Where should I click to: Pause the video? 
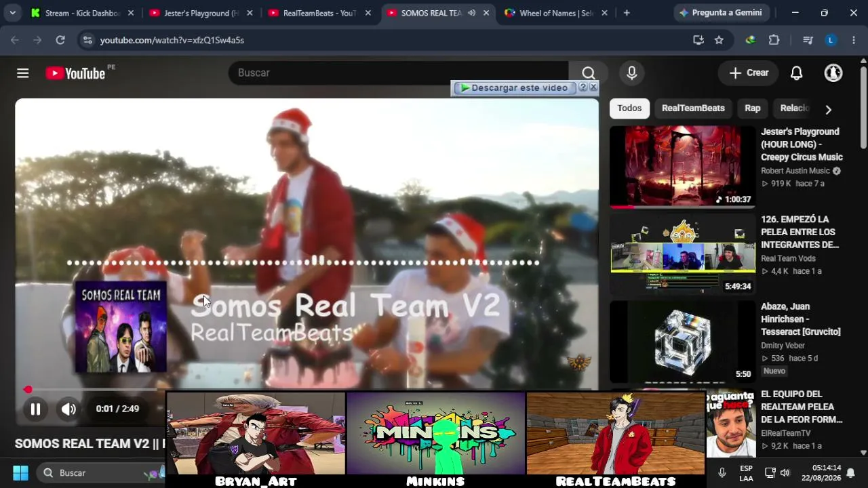click(35, 409)
